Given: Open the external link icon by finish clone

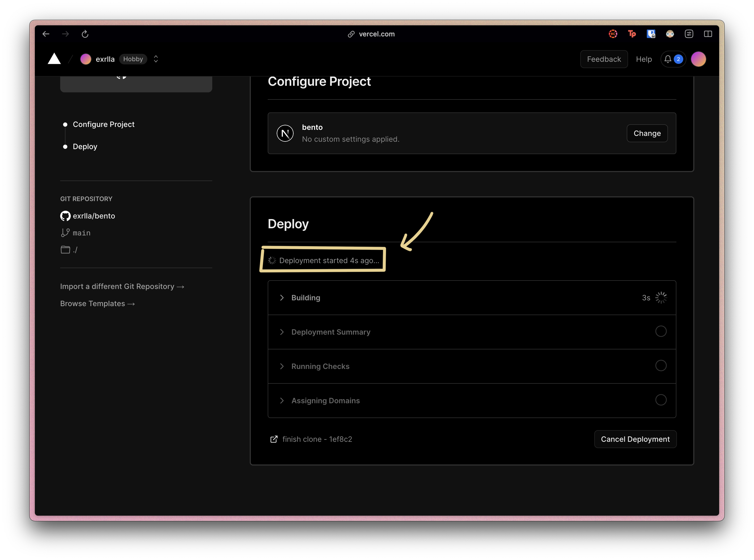Looking at the screenshot, I should tap(274, 439).
